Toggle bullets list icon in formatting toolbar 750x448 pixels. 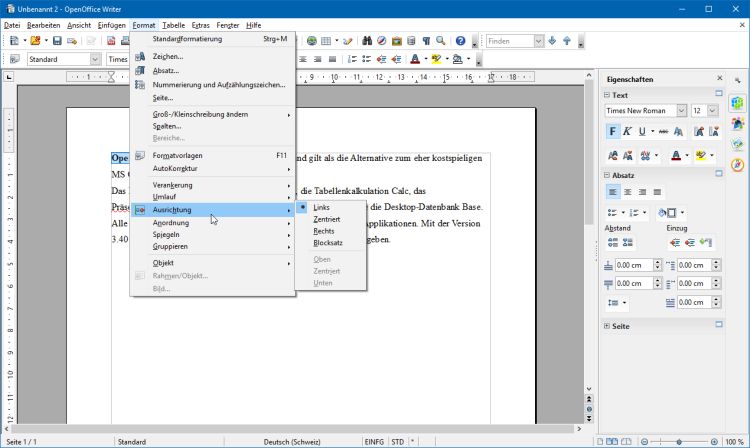tap(367, 59)
